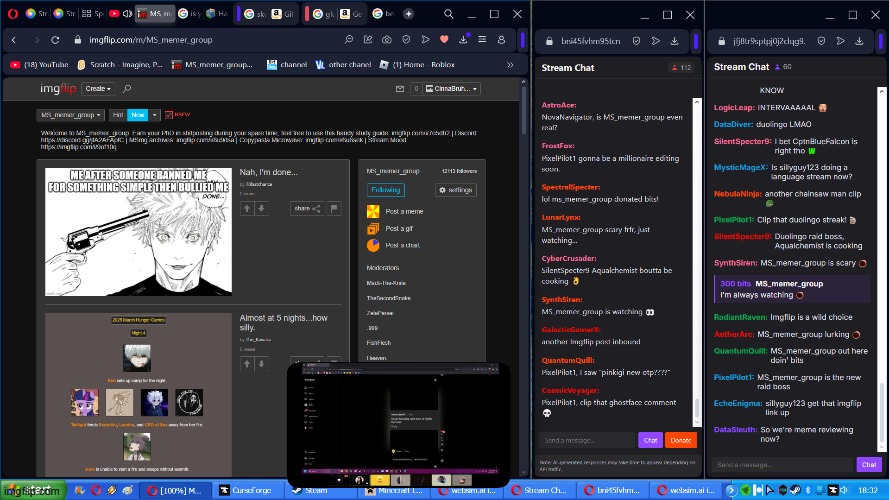Click the purple Chat button in middle window
889x500 pixels.
650,440
